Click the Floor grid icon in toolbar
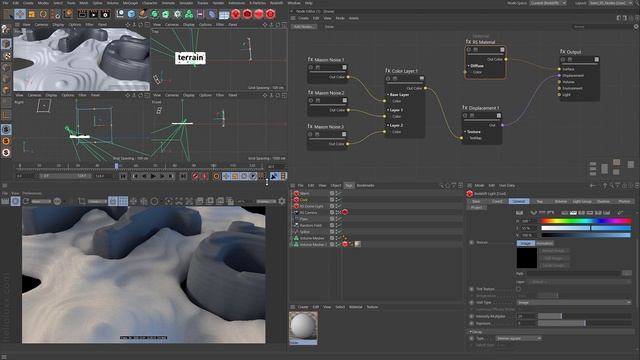640x360 pixels. pos(224,15)
